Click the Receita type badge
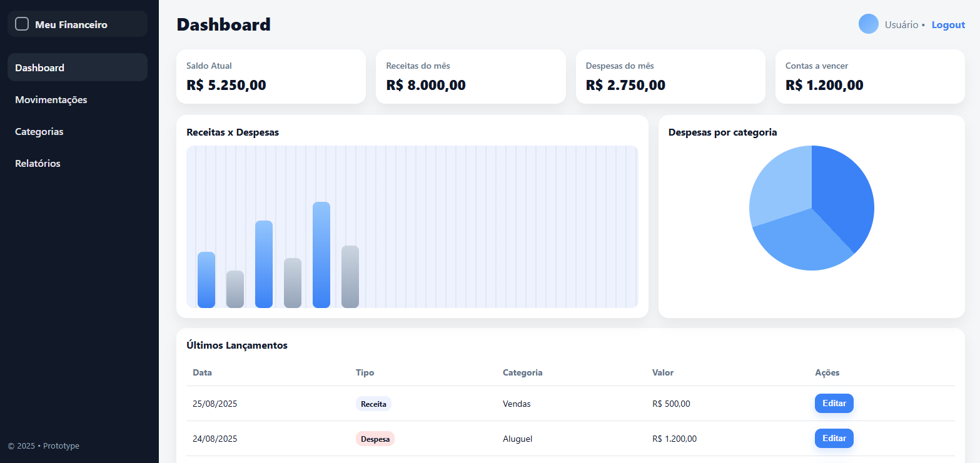The height and width of the screenshot is (463, 980). coord(373,404)
